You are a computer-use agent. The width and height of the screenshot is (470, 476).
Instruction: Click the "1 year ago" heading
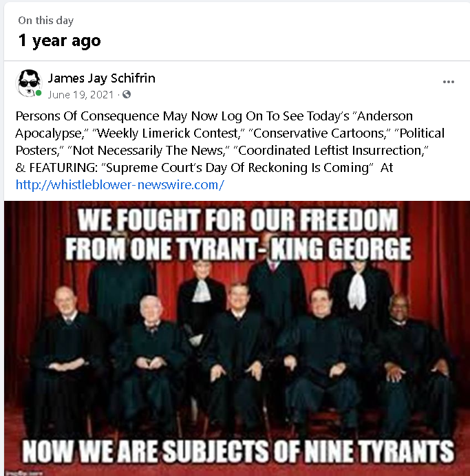tap(59, 41)
